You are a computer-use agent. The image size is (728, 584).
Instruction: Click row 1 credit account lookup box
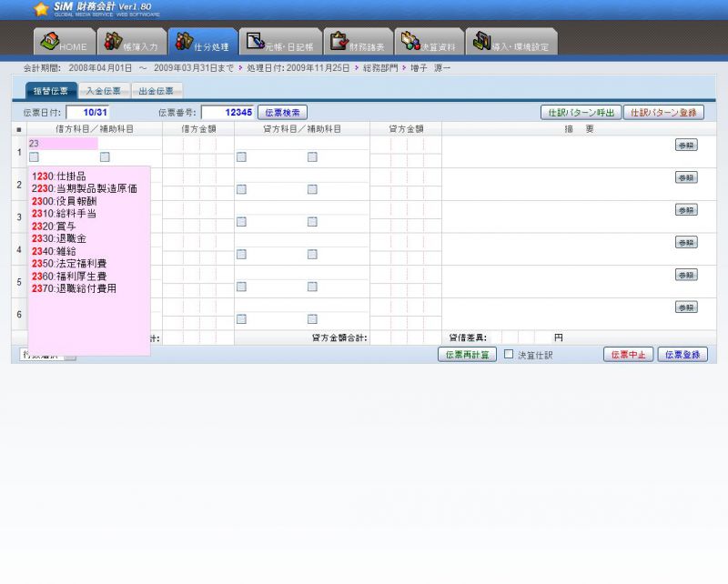coord(241,157)
